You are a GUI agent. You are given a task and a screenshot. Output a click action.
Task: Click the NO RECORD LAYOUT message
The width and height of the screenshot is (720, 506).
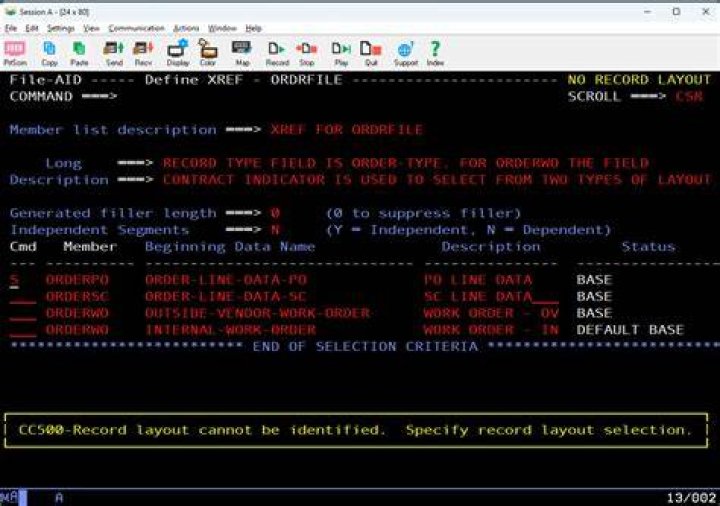point(639,80)
